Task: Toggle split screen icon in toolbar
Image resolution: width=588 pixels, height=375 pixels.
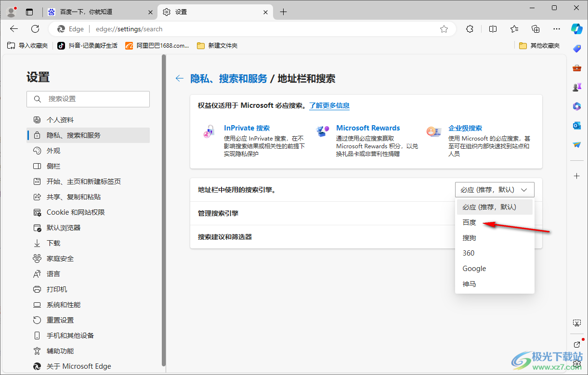Action: tap(493, 29)
